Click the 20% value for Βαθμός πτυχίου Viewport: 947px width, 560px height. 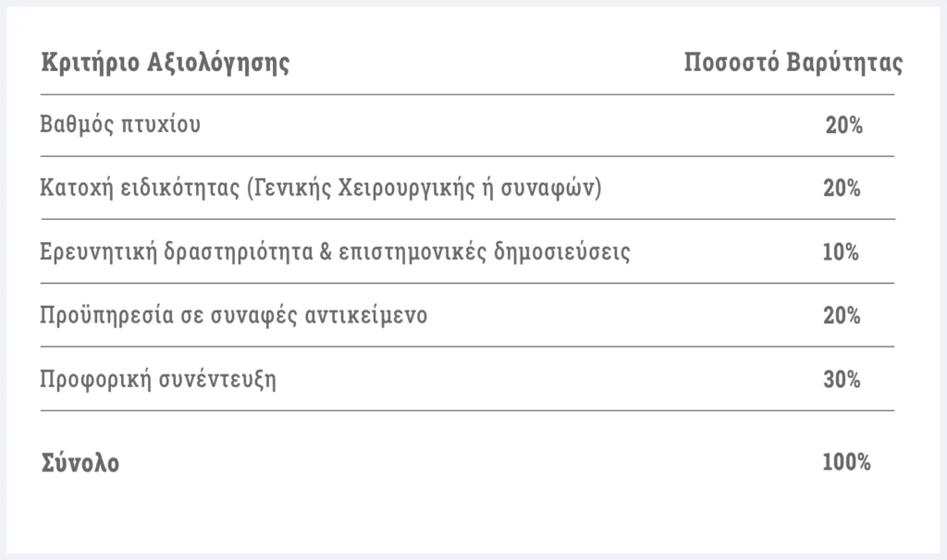click(x=843, y=126)
